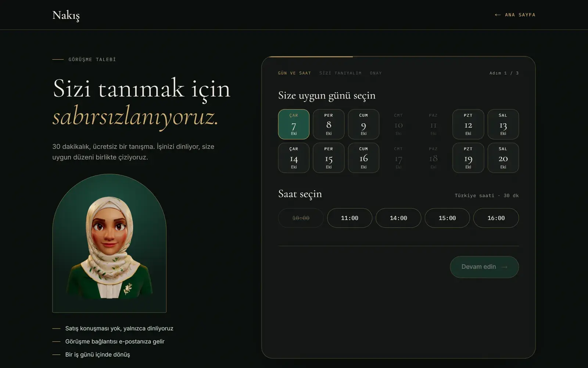Pick the 15:00 time slot
This screenshot has width=588, height=368.
tap(447, 218)
